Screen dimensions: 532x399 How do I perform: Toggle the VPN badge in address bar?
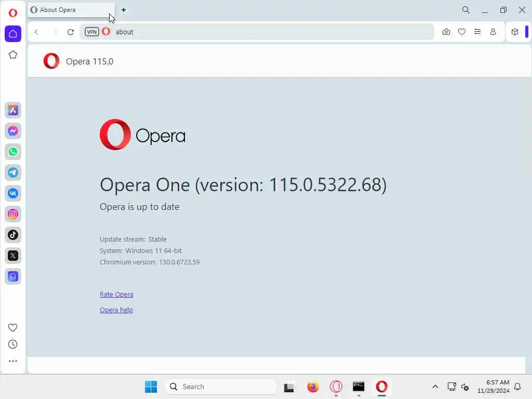point(91,32)
